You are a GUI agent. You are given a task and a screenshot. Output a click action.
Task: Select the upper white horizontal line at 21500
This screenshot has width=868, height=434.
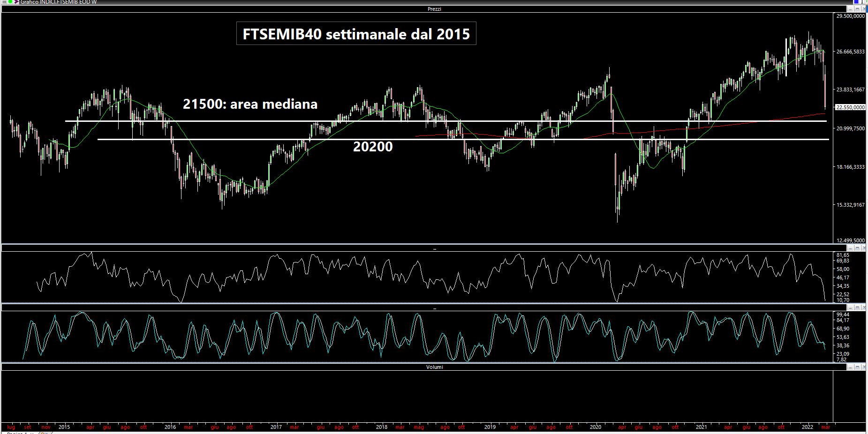445,121
